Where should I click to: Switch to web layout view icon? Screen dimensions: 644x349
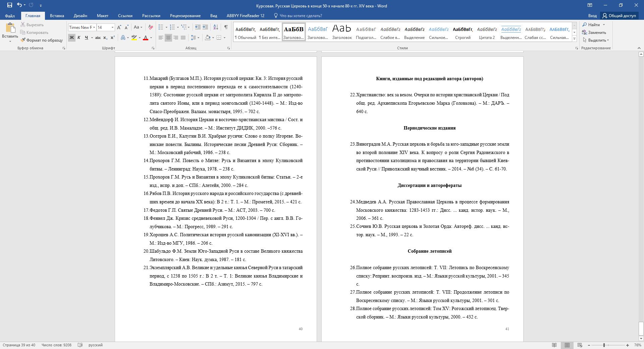click(x=580, y=345)
